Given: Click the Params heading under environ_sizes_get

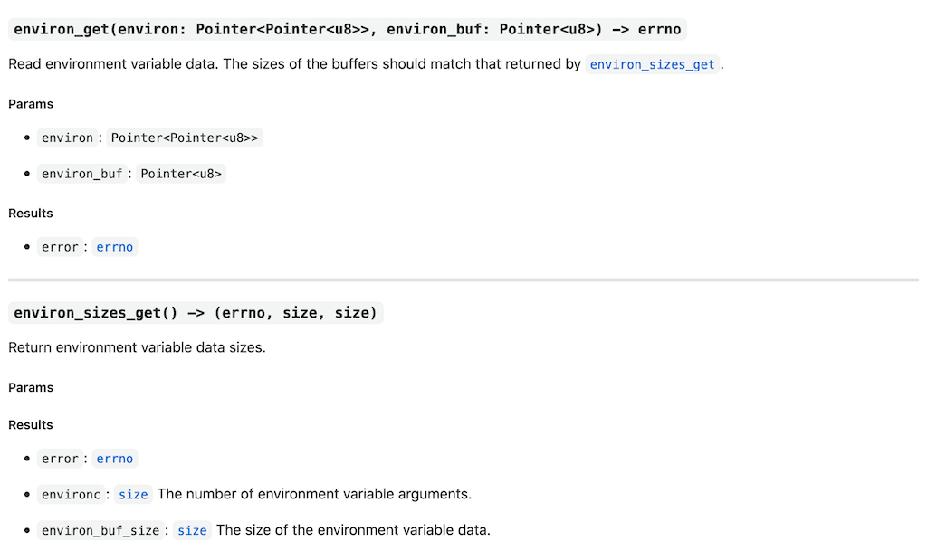Looking at the screenshot, I should pos(31,387).
